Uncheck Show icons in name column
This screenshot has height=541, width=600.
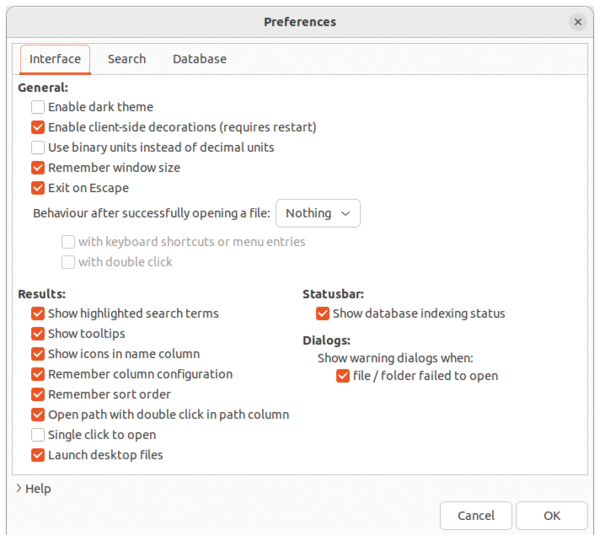38,354
